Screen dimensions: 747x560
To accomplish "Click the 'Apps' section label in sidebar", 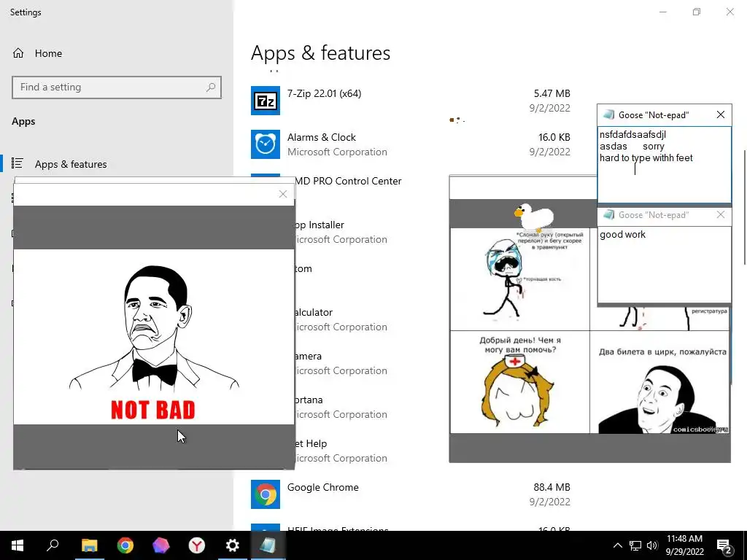I will pos(23,122).
